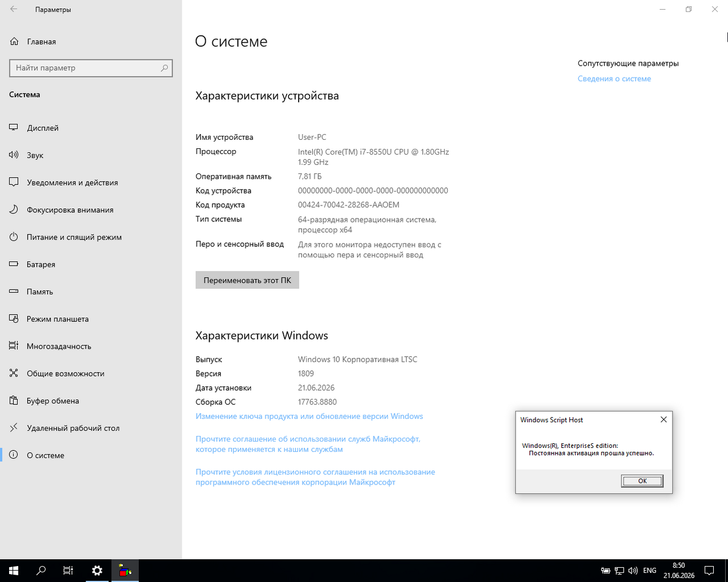Select RAM value 7,81 ГБ
This screenshot has height=582, width=728.
310,176
